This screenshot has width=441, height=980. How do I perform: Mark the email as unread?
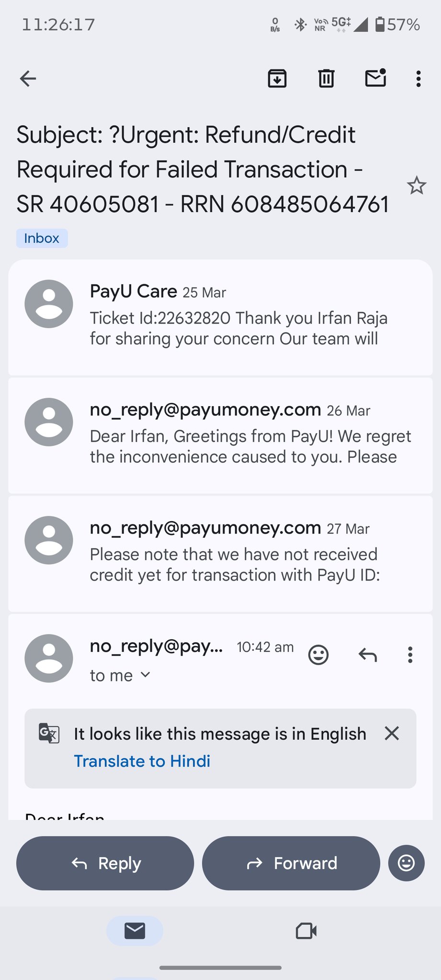(x=375, y=78)
